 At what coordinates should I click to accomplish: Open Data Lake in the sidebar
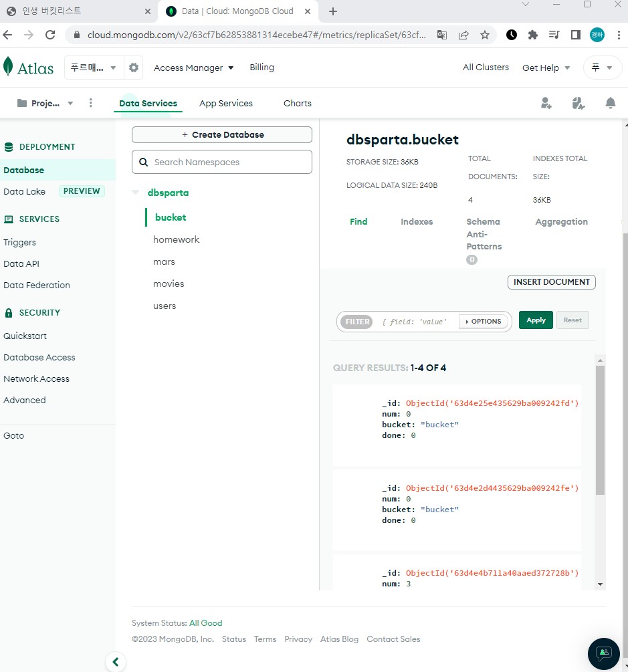coord(25,192)
